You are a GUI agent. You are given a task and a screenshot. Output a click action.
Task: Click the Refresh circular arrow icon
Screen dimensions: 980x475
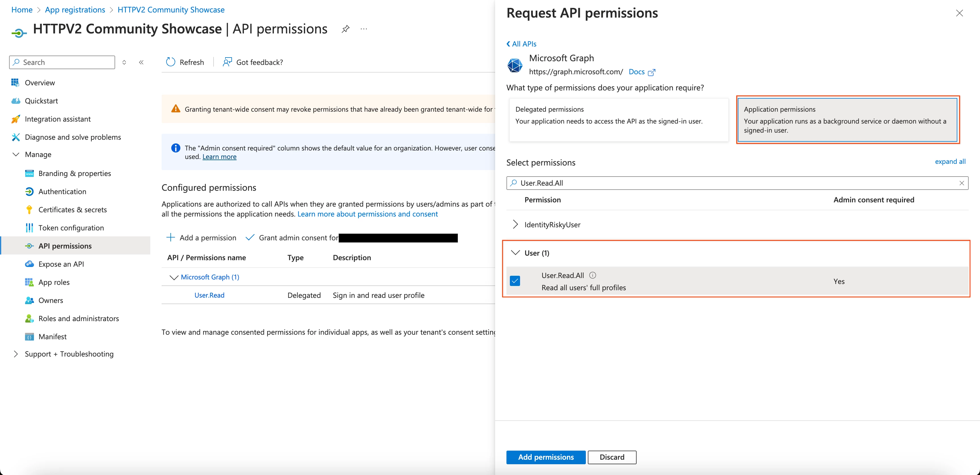pos(170,62)
